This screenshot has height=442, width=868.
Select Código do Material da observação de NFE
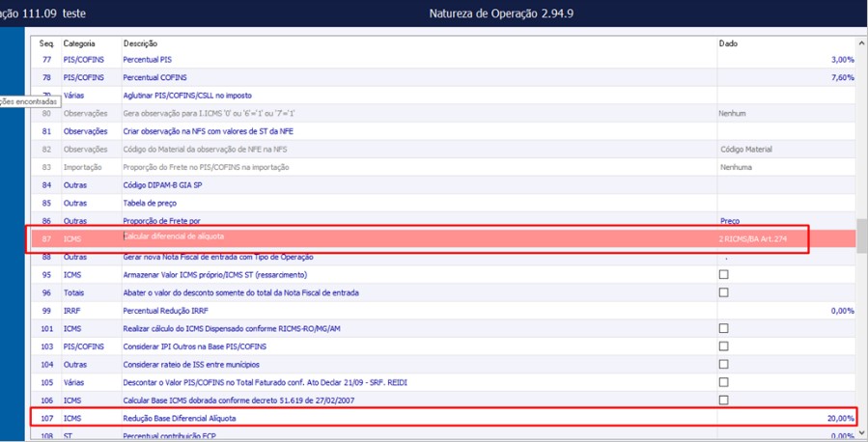(205, 150)
